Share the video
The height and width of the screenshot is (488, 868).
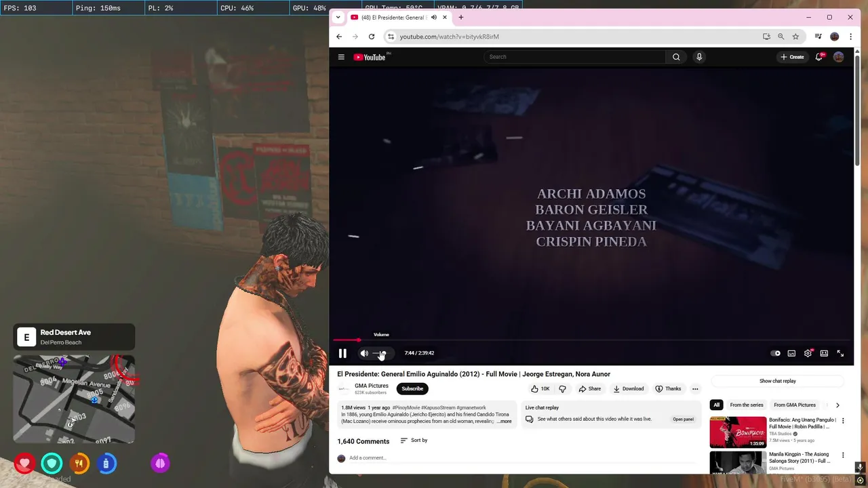click(x=590, y=388)
